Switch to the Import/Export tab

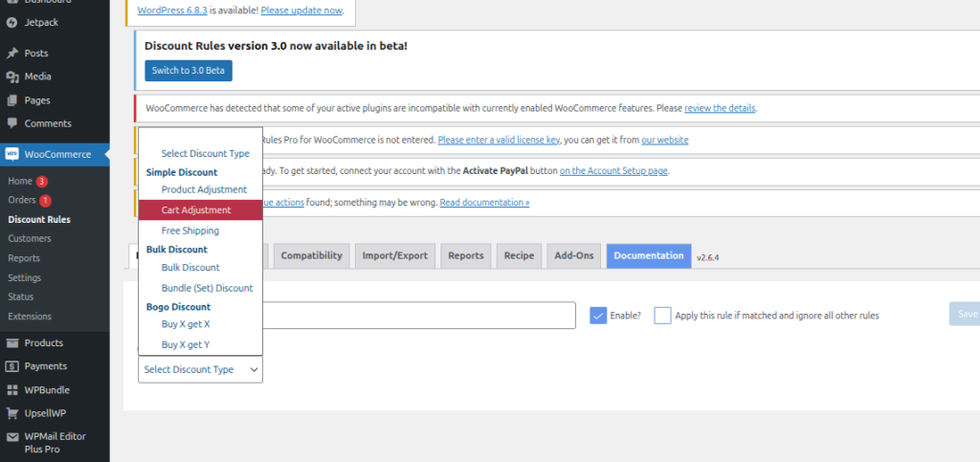pyautogui.click(x=395, y=256)
